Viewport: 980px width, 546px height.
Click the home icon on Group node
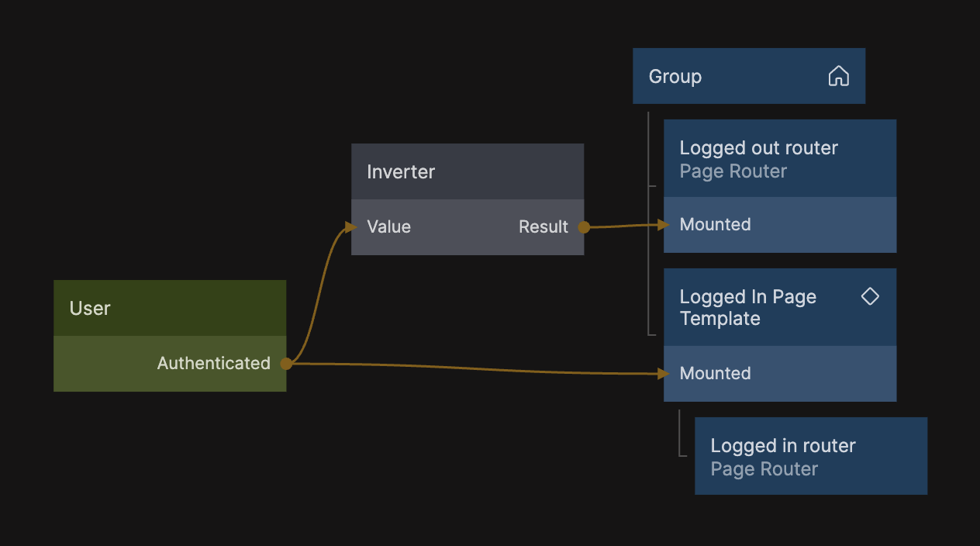pyautogui.click(x=838, y=76)
